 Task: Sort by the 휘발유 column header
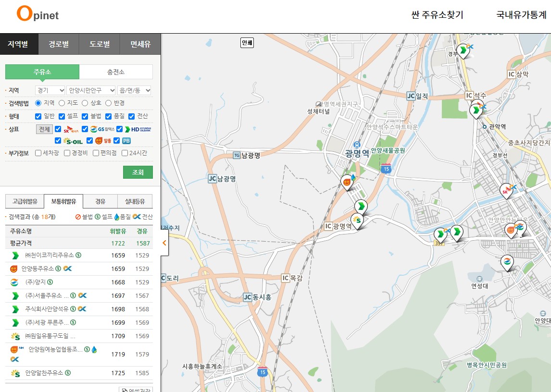(x=118, y=231)
